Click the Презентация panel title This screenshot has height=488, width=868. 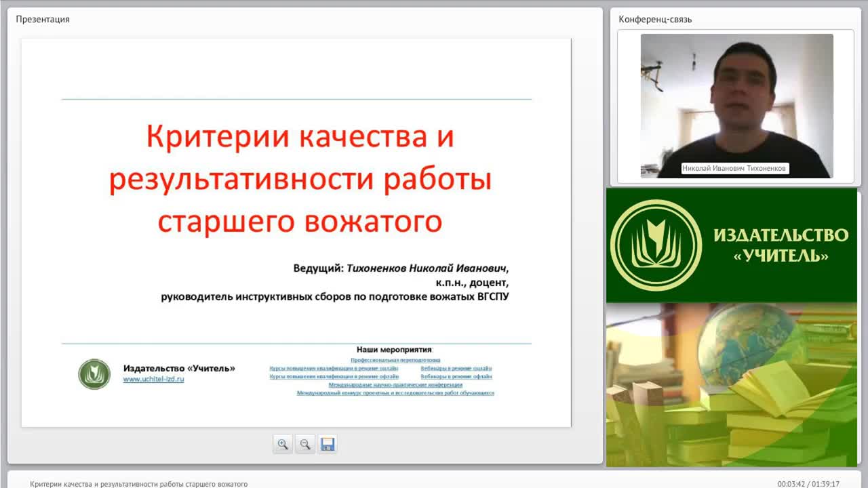43,19
